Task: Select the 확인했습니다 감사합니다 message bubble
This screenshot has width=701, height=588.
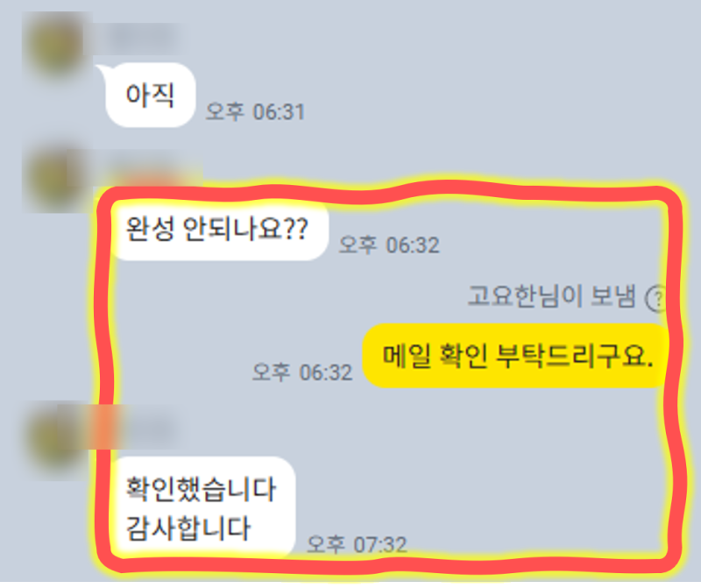Action: (x=202, y=507)
